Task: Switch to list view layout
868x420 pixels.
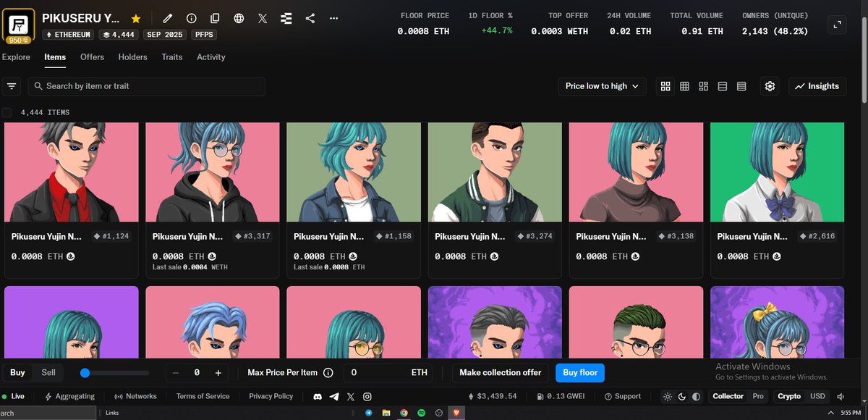Action: [x=723, y=86]
